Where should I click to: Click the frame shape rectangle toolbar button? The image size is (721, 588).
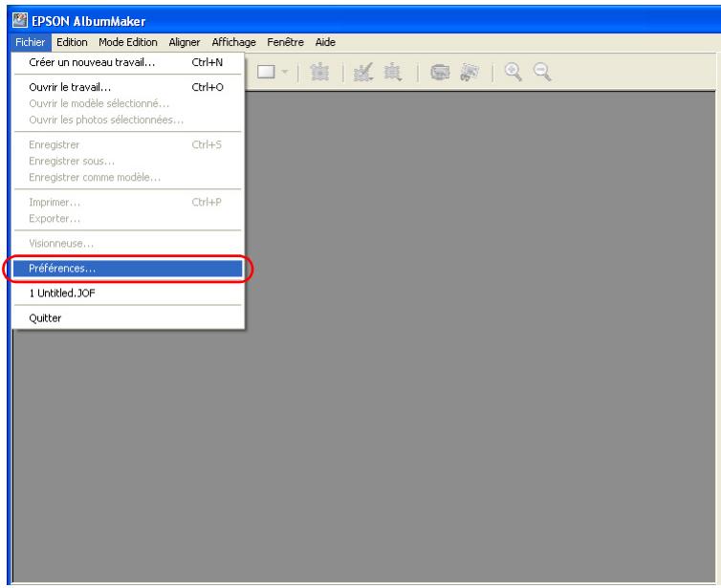coord(266,72)
